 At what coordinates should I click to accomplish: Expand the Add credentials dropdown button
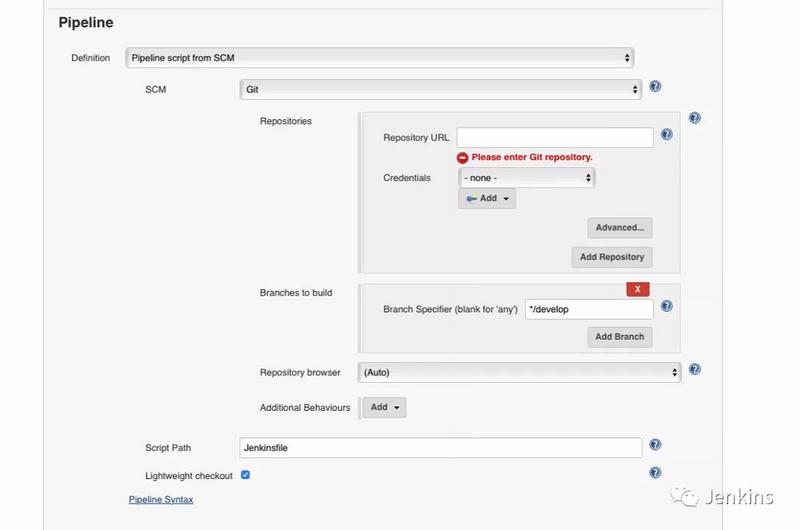click(487, 198)
